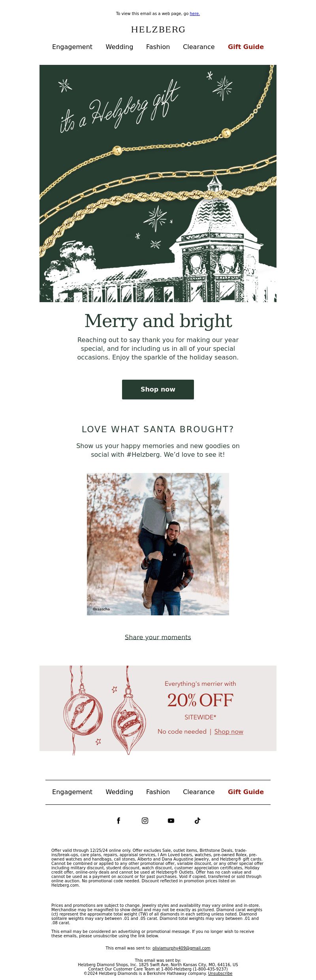The width and height of the screenshot is (316, 980).
Task: View email as web page via here link
Action: click(195, 14)
